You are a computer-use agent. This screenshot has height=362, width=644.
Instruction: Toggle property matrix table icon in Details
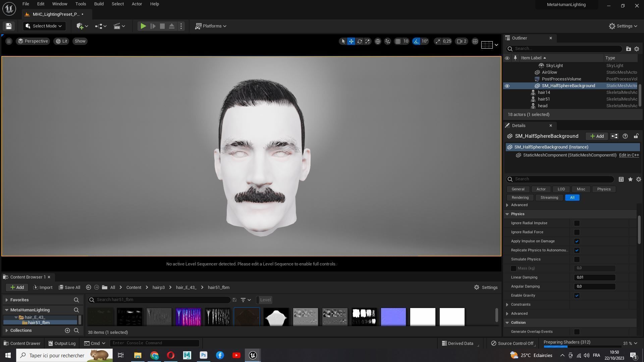coord(621,179)
